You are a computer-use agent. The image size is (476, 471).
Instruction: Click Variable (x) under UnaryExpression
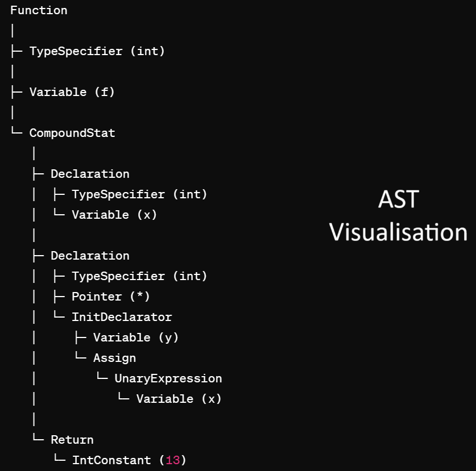click(179, 399)
